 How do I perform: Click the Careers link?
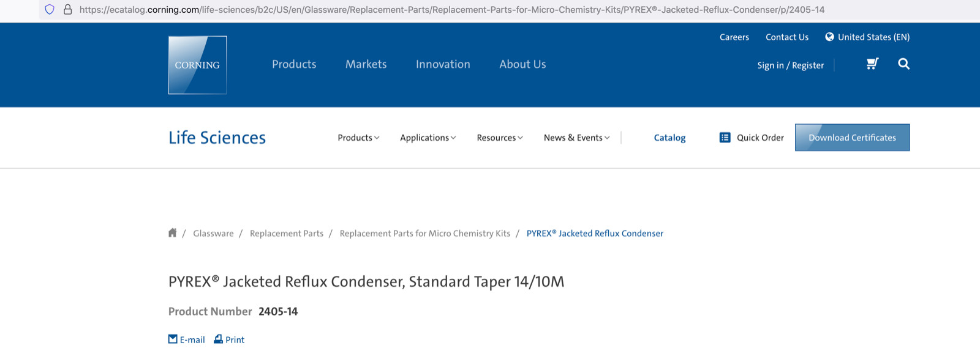[734, 37]
